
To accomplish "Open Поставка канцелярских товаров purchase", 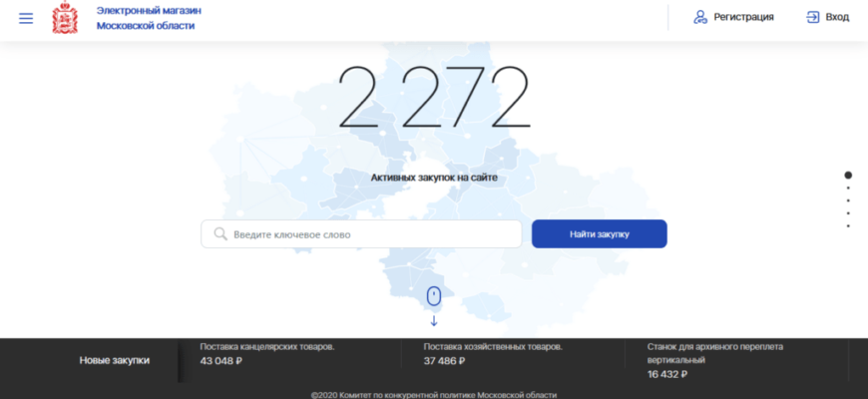I will pos(266,347).
